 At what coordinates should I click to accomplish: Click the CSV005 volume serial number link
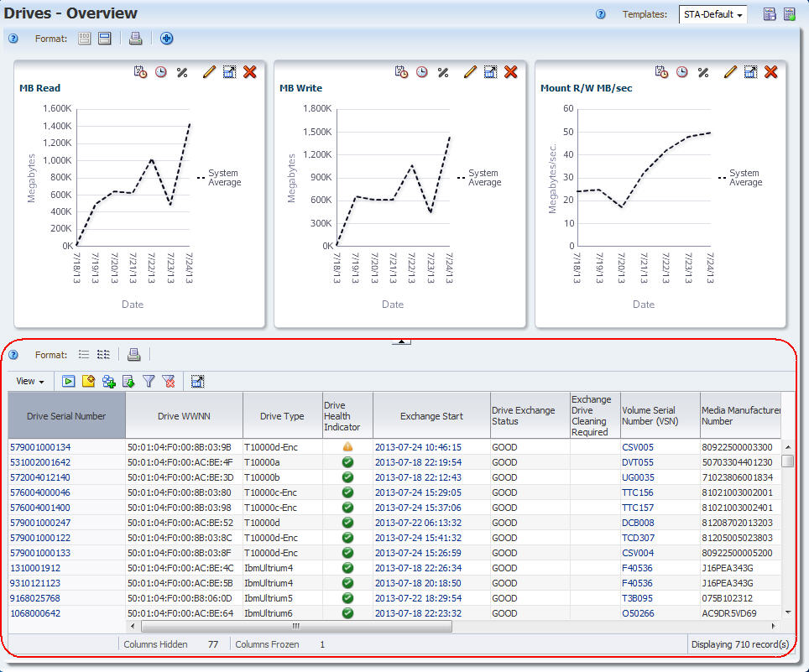click(637, 447)
